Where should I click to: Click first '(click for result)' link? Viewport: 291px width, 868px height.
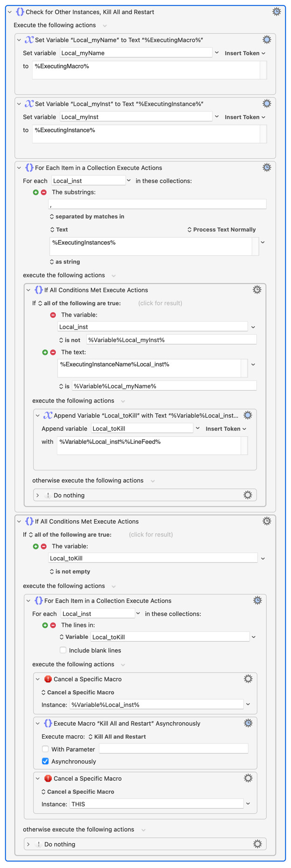[160, 303]
